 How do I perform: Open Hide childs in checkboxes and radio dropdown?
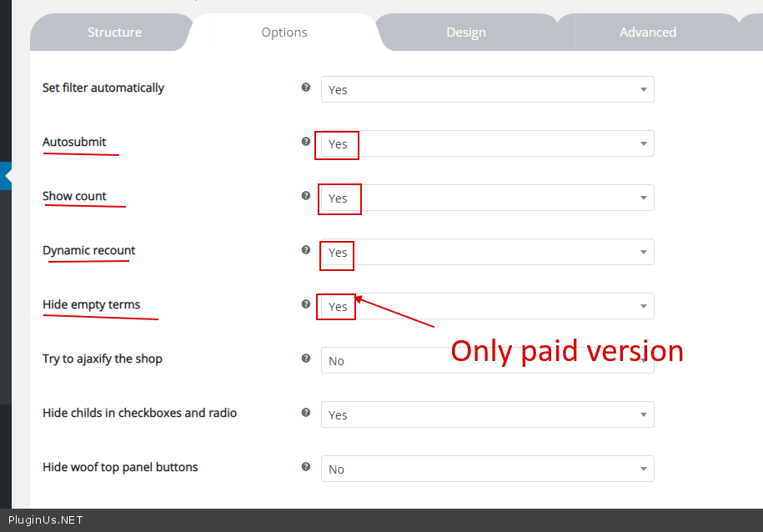(x=487, y=414)
